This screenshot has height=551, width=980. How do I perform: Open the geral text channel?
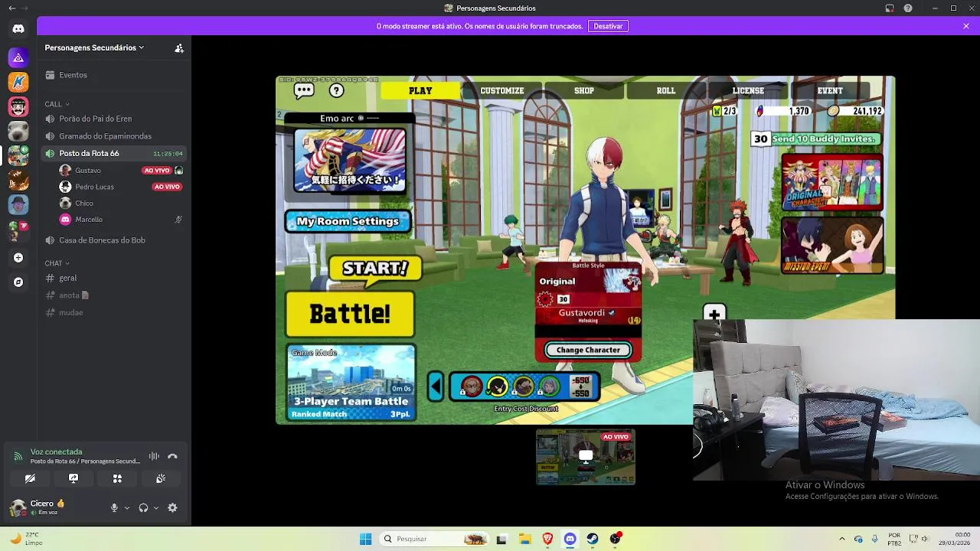point(115,278)
